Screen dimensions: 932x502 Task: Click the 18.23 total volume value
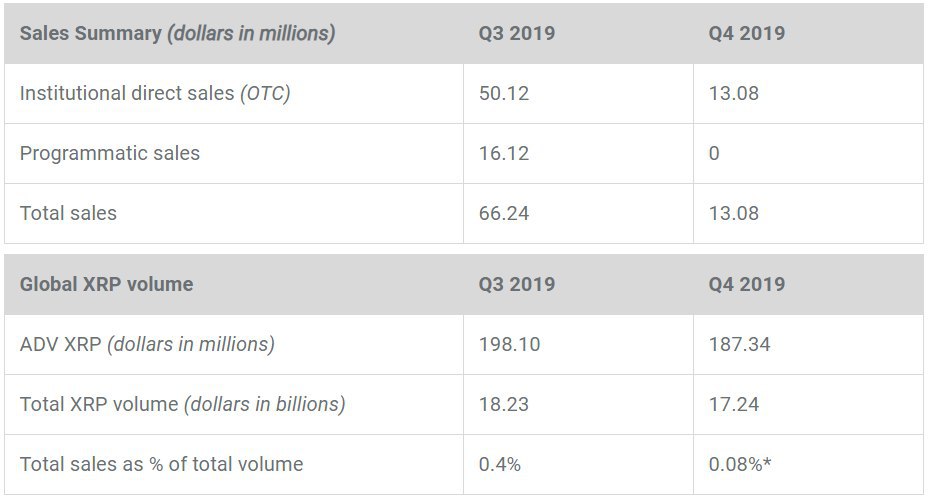[504, 404]
